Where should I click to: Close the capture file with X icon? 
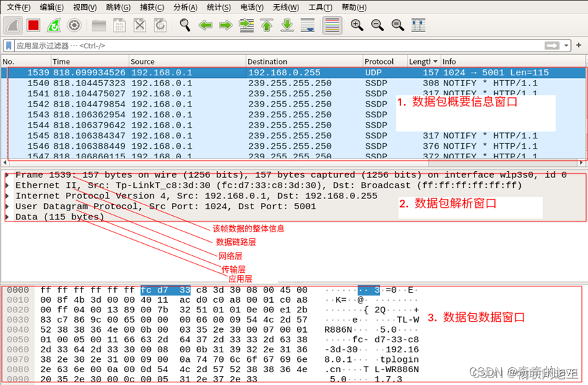coord(140,26)
